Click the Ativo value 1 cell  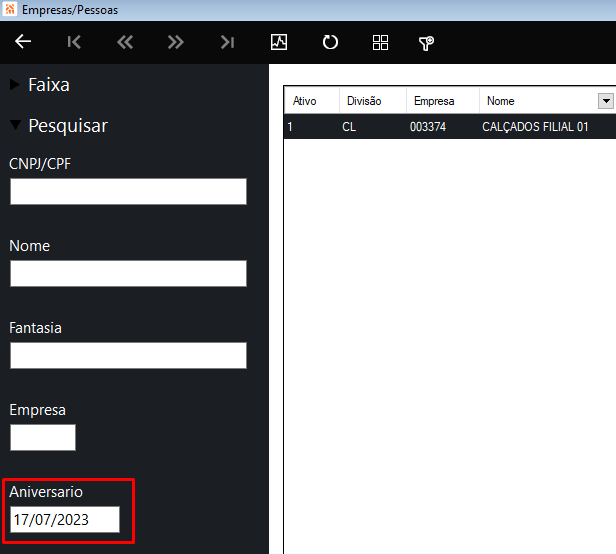pyautogui.click(x=290, y=127)
